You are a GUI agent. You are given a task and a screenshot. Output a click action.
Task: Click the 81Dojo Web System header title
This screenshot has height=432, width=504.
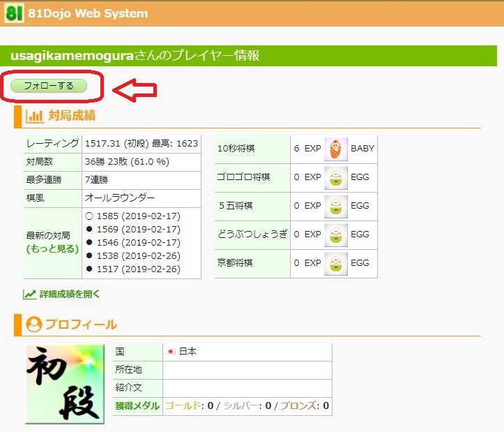[88, 13]
